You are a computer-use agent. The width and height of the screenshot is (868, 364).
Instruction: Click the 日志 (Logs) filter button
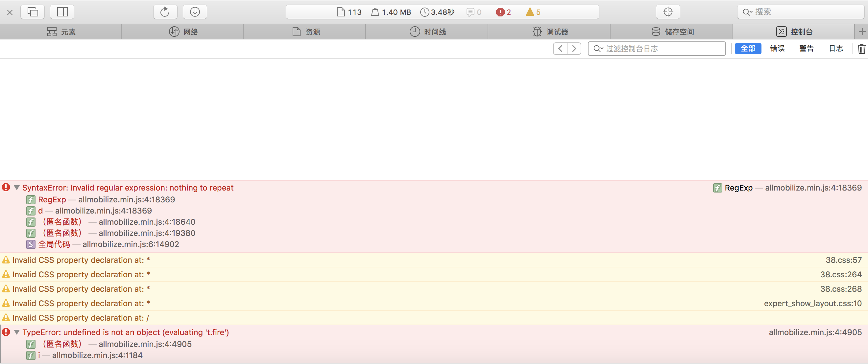pyautogui.click(x=836, y=49)
